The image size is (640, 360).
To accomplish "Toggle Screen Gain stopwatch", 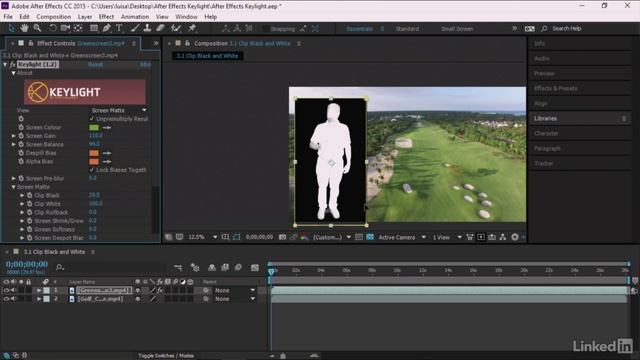I will (21, 136).
